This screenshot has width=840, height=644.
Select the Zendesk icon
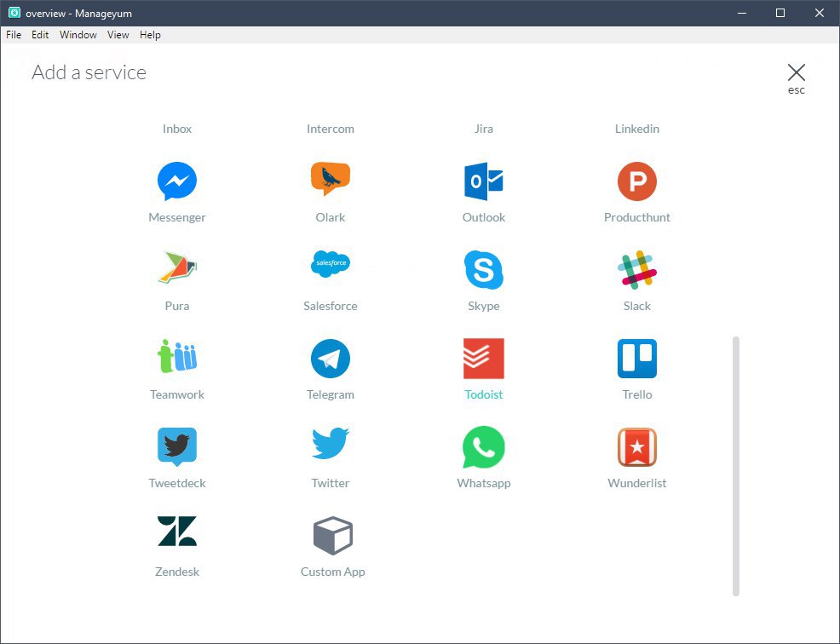[x=177, y=531]
